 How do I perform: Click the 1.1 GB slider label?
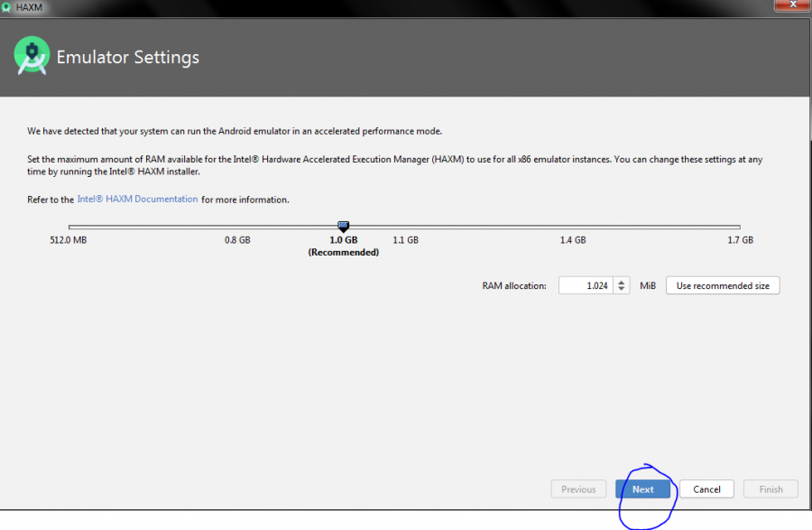[405, 240]
